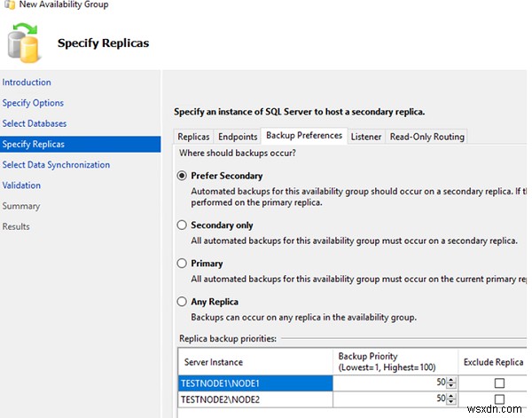Open the Read-Only Routing tab
The height and width of the screenshot is (418, 532).
point(426,137)
